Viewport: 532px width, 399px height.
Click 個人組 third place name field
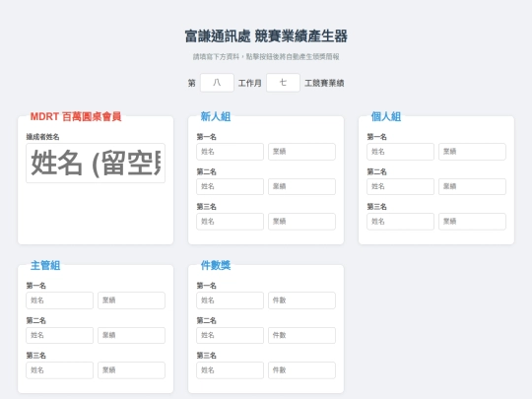(x=400, y=222)
